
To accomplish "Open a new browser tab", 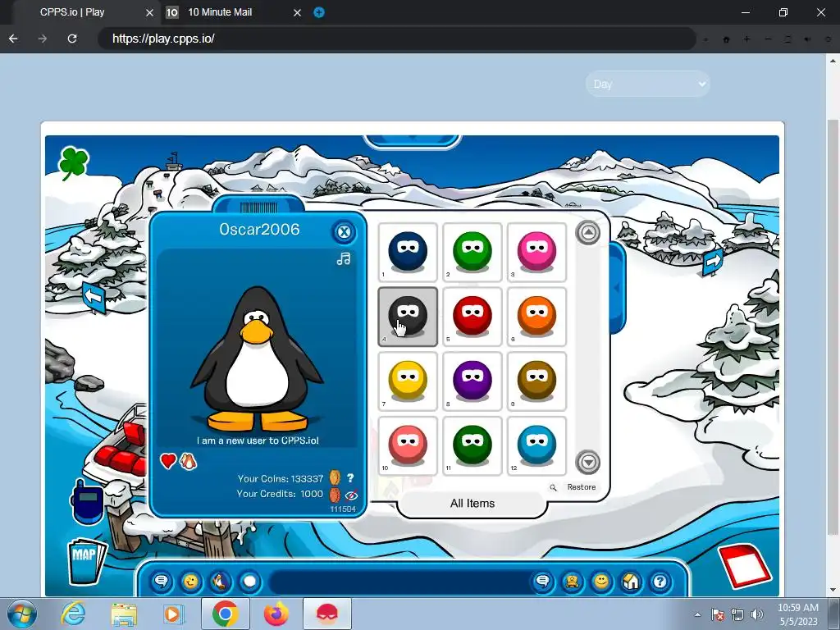I will pos(319,12).
